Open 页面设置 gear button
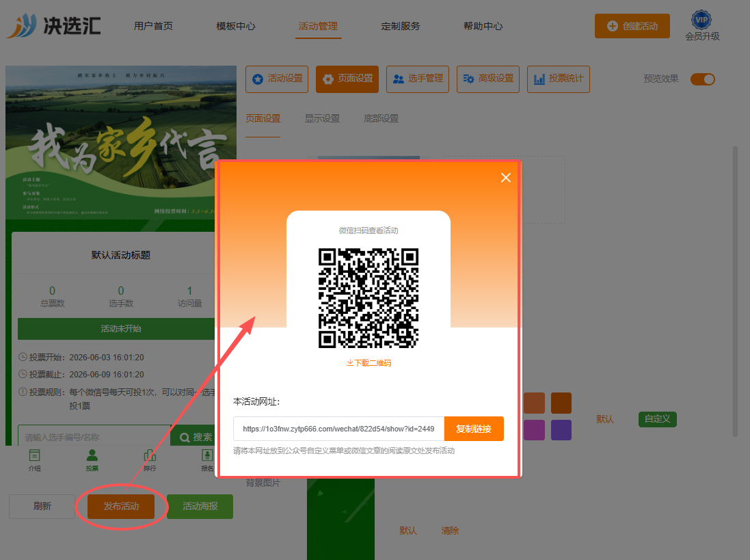Image resolution: width=750 pixels, height=560 pixels. [347, 79]
